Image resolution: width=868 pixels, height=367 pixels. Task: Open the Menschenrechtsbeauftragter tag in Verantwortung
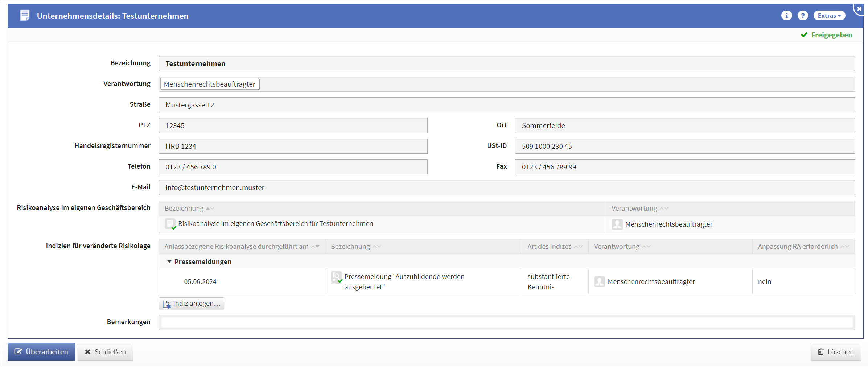point(209,84)
